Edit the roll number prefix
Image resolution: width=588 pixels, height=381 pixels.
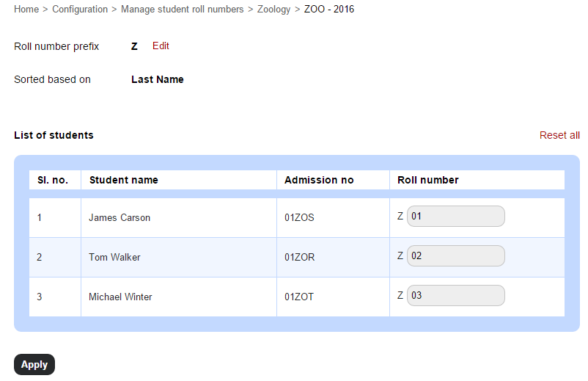(x=161, y=46)
